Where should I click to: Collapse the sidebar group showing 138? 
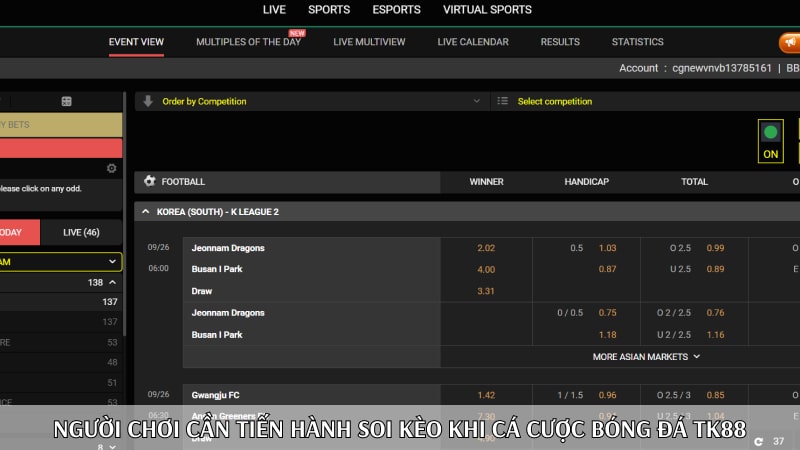[112, 282]
